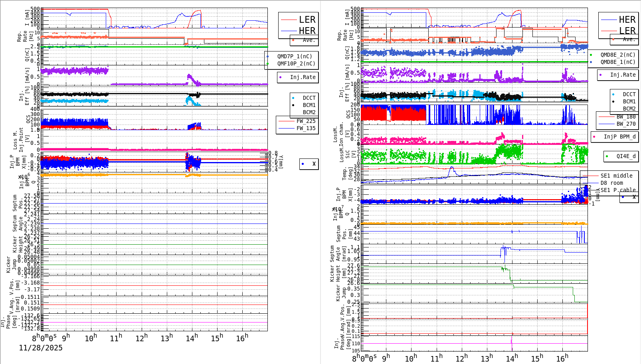Click the 14h time tick on left plot

(192, 338)
